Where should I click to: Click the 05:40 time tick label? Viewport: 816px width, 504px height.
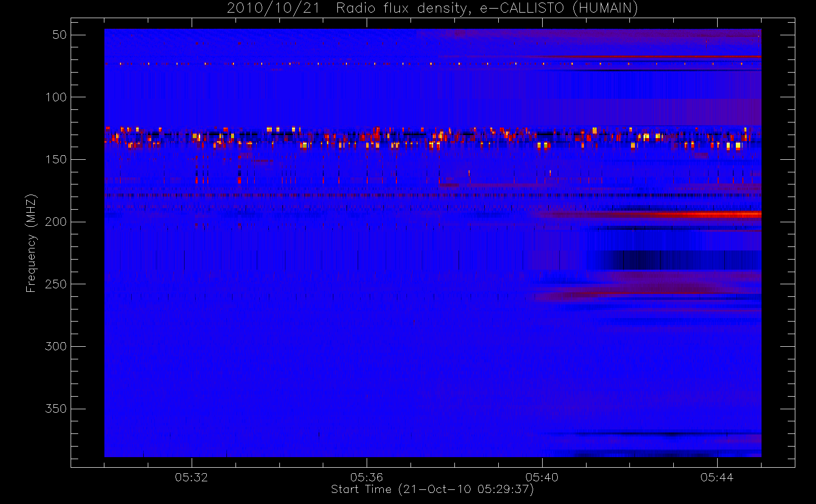(x=542, y=477)
